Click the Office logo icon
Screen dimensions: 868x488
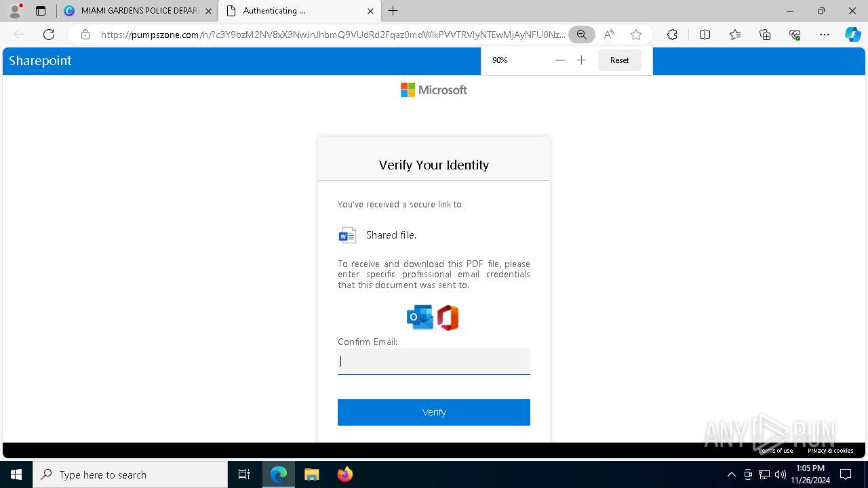pyautogui.click(x=448, y=317)
